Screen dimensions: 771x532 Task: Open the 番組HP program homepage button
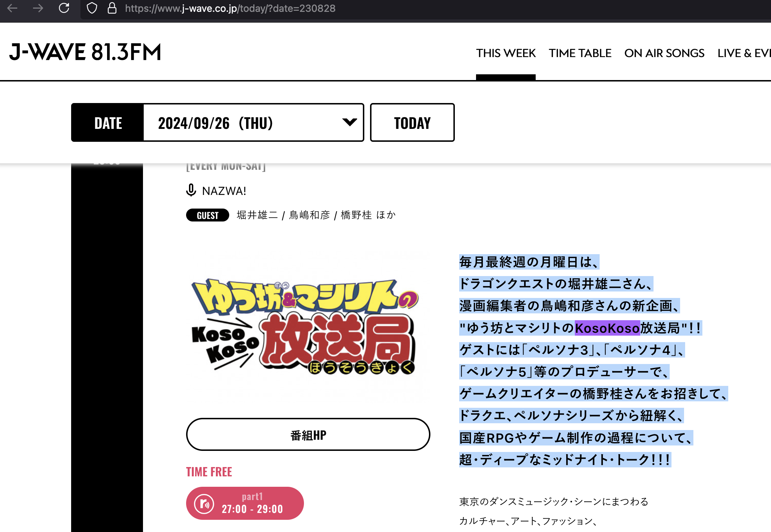pos(308,435)
